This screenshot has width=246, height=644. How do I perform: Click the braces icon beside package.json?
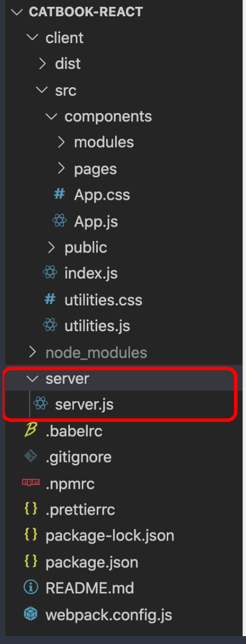tap(31, 561)
